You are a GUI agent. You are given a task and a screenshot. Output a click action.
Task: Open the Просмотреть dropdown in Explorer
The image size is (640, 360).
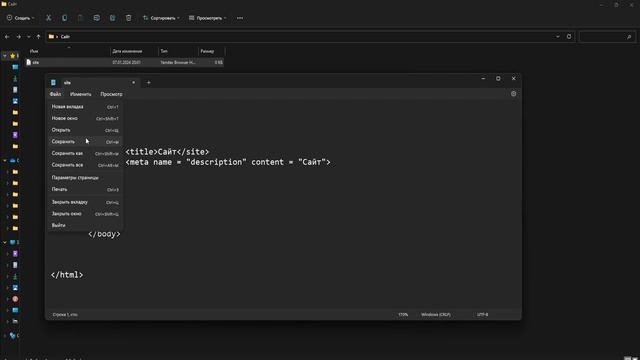[208, 18]
